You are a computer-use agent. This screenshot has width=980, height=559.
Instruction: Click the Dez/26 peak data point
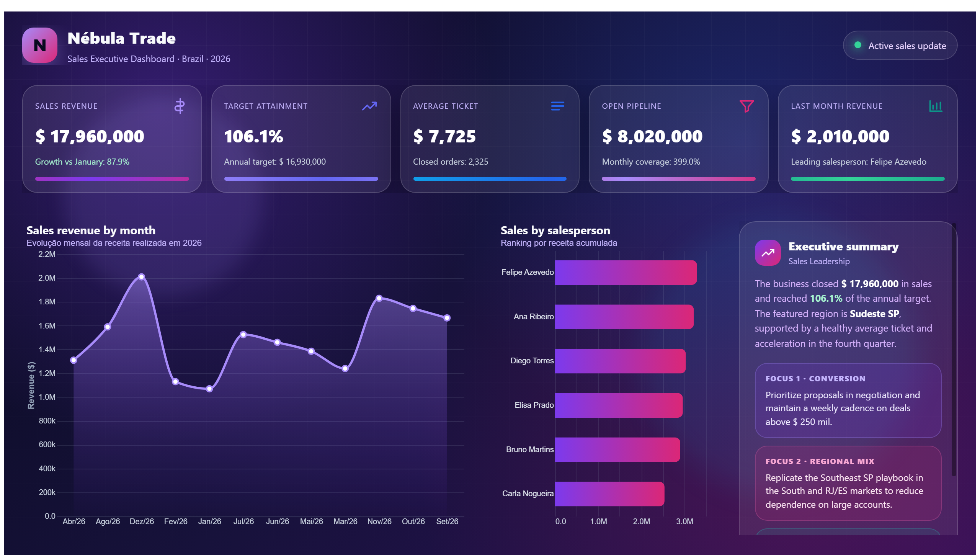[142, 277]
